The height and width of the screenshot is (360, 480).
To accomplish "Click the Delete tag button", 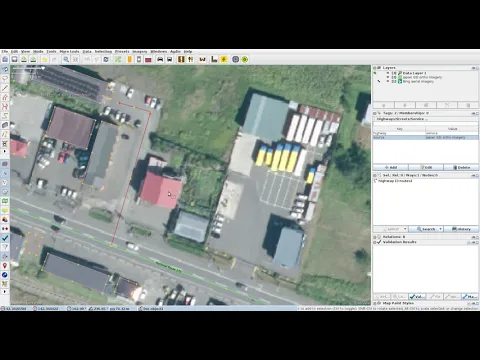I will point(461,167).
